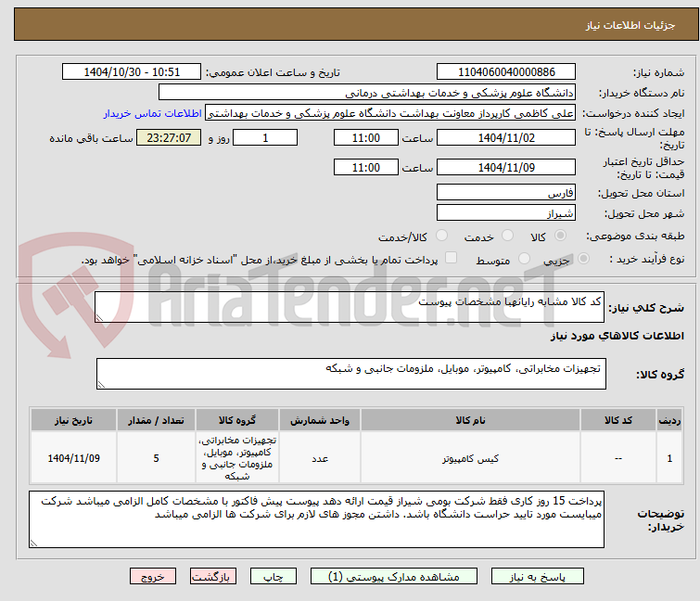Click the quantity cell showing 5
Viewport: 700px width, 601px height.
pyautogui.click(x=156, y=458)
